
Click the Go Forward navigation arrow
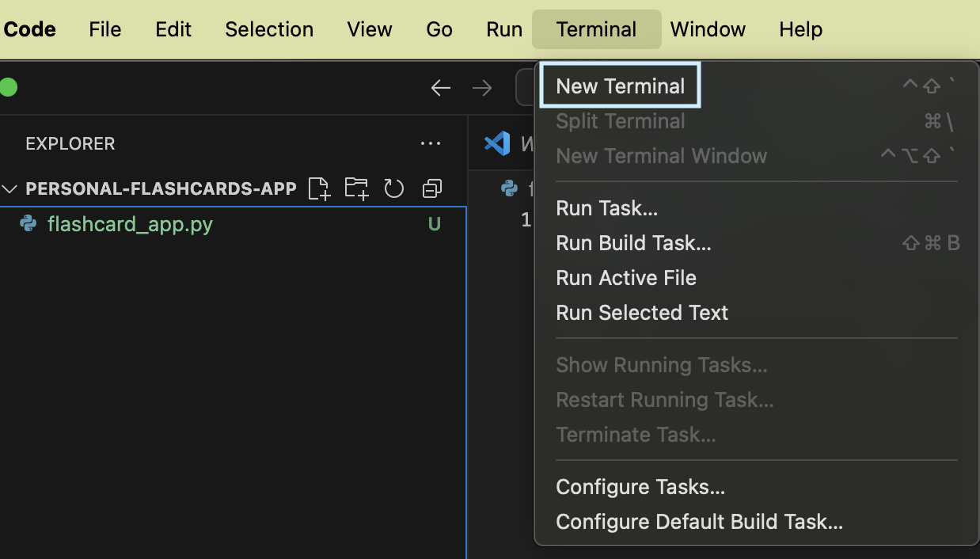[482, 88]
